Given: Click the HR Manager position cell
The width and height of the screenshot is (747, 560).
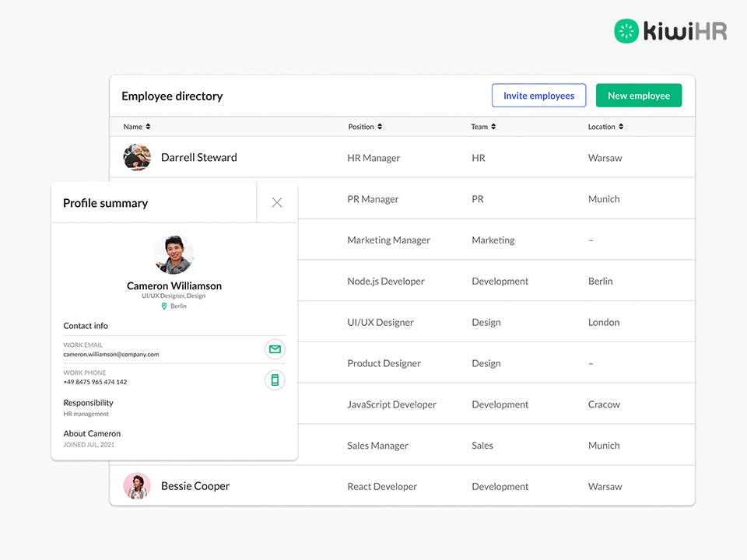Looking at the screenshot, I should pos(373,158).
